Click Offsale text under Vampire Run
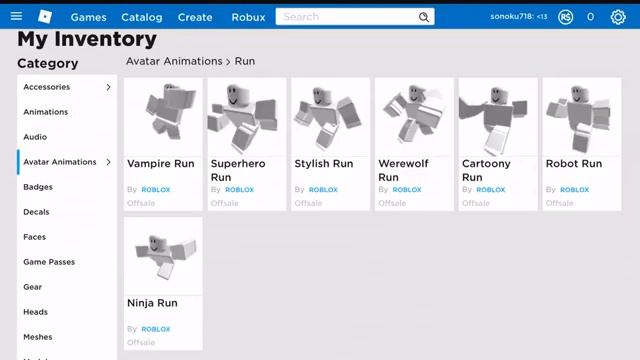The height and width of the screenshot is (360, 640). click(141, 203)
